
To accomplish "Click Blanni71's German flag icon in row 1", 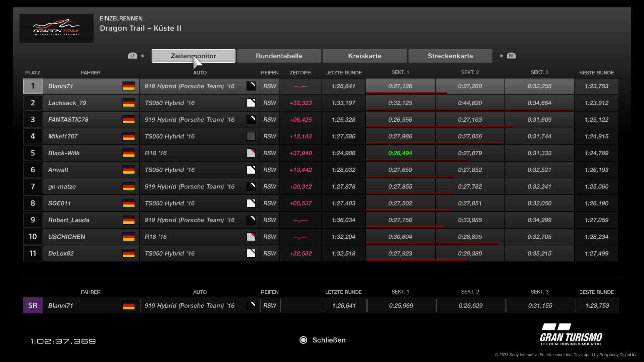I will pos(128,86).
